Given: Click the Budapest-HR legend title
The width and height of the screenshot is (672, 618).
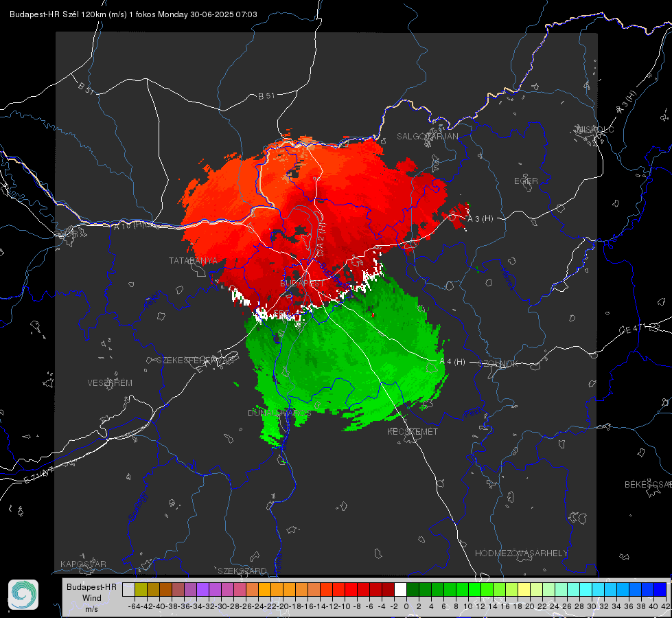Looking at the screenshot, I should pos(91,586).
